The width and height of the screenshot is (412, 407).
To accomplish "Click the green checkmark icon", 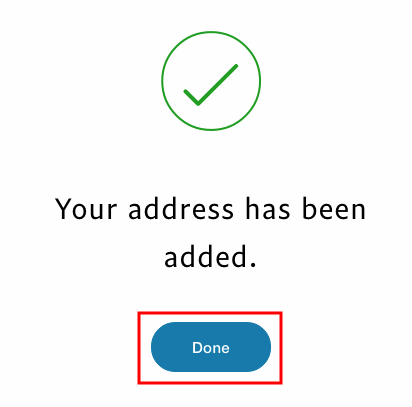I will 211,81.
